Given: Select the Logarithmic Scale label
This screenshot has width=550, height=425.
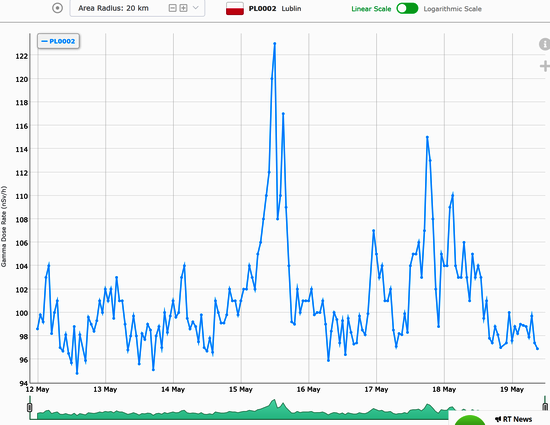Looking at the screenshot, I should [452, 9].
